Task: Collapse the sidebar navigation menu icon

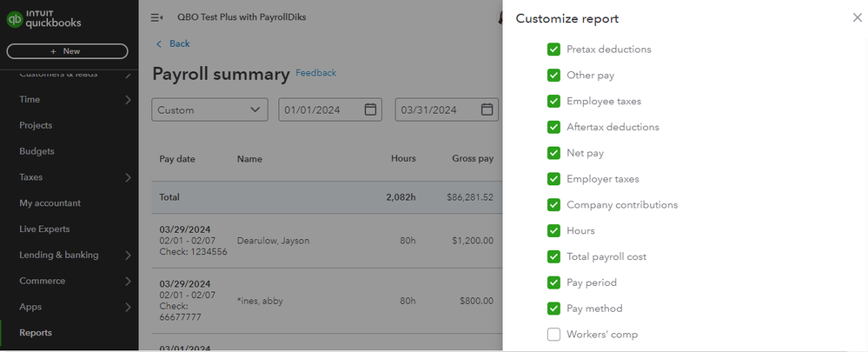Action: [157, 17]
